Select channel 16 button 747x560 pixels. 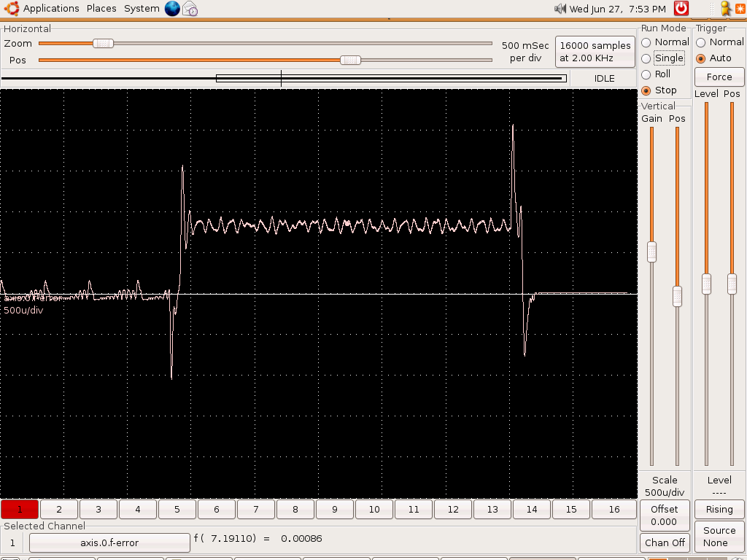[614, 510]
